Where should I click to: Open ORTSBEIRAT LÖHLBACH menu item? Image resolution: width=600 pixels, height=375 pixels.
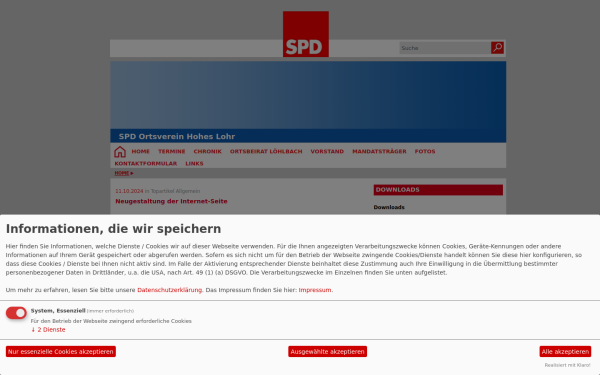266,152
